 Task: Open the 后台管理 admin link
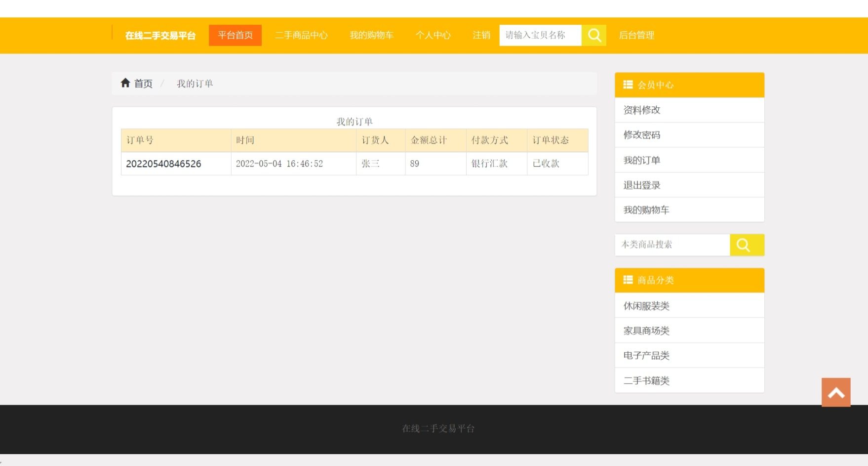pos(636,35)
